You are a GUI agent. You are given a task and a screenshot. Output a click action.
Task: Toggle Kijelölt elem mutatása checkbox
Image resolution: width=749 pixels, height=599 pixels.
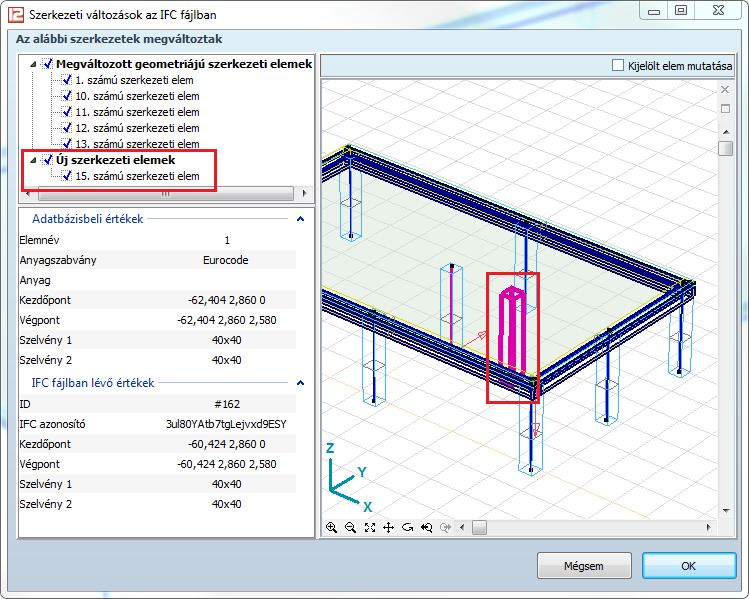pyautogui.click(x=618, y=65)
